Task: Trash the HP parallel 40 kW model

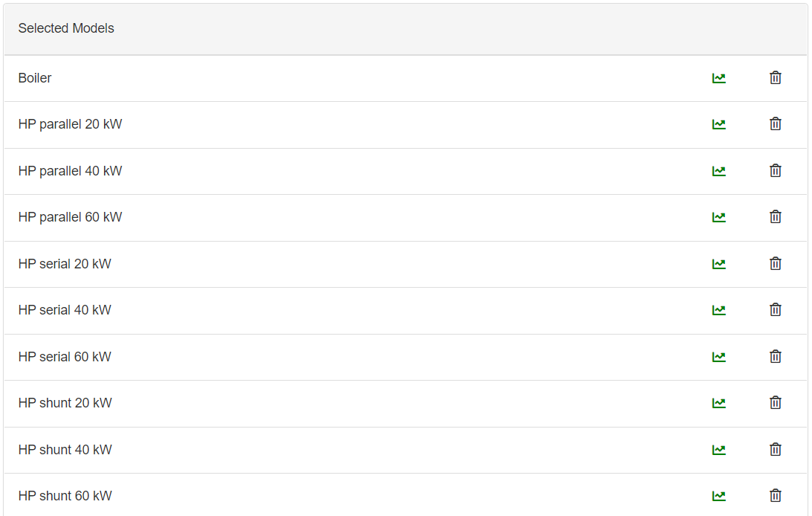Action: point(775,171)
